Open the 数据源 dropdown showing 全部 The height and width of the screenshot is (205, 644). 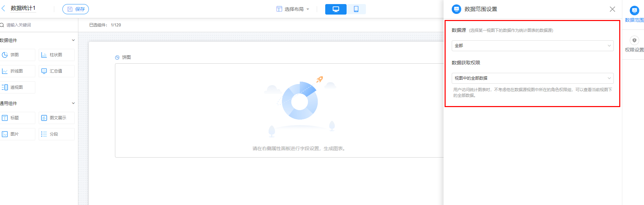click(x=532, y=46)
